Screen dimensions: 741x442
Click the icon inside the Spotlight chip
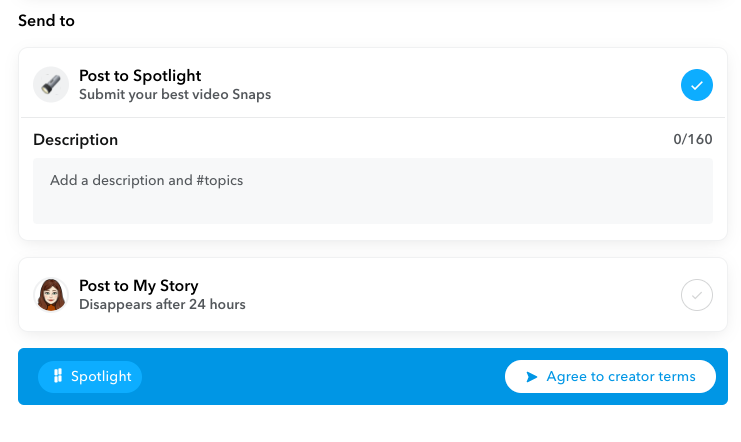58,377
